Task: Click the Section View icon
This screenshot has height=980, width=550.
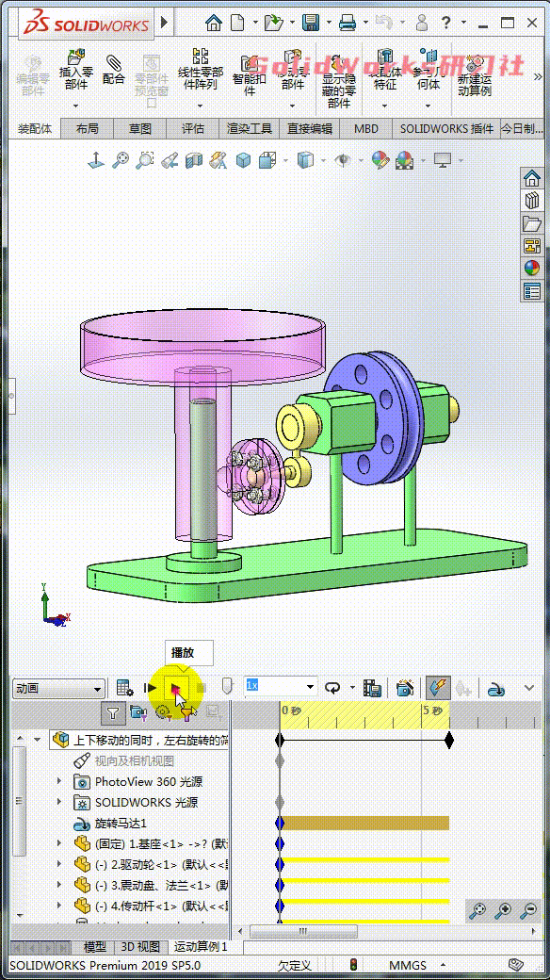Action: pyautogui.click(x=194, y=160)
